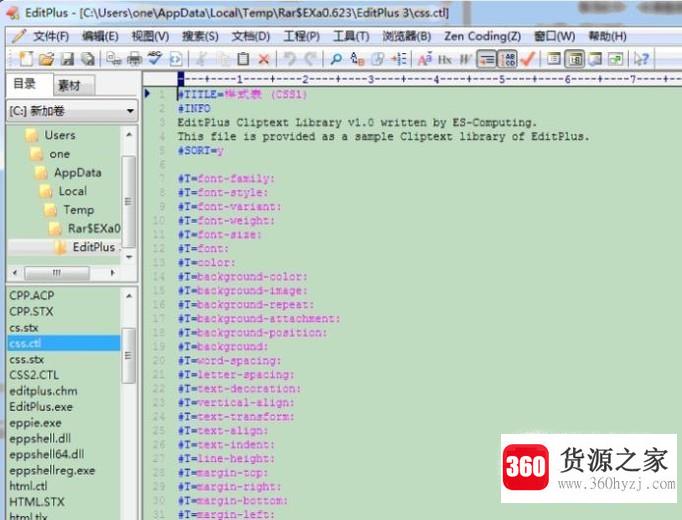Click the Undo arrow icon
This screenshot has height=520, width=682.
click(x=290, y=59)
